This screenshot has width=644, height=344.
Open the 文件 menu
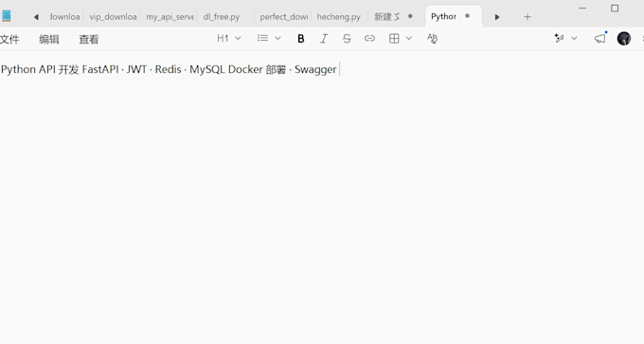[x=9, y=40]
